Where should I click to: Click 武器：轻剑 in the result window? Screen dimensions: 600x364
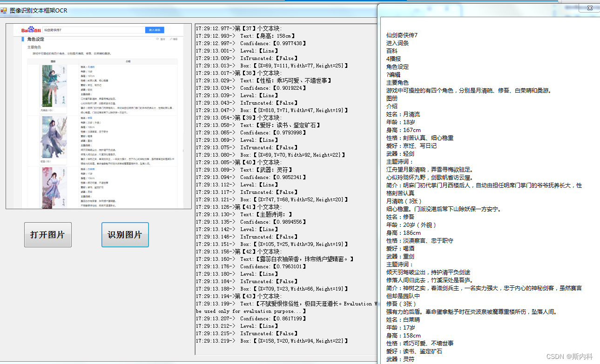click(x=400, y=154)
